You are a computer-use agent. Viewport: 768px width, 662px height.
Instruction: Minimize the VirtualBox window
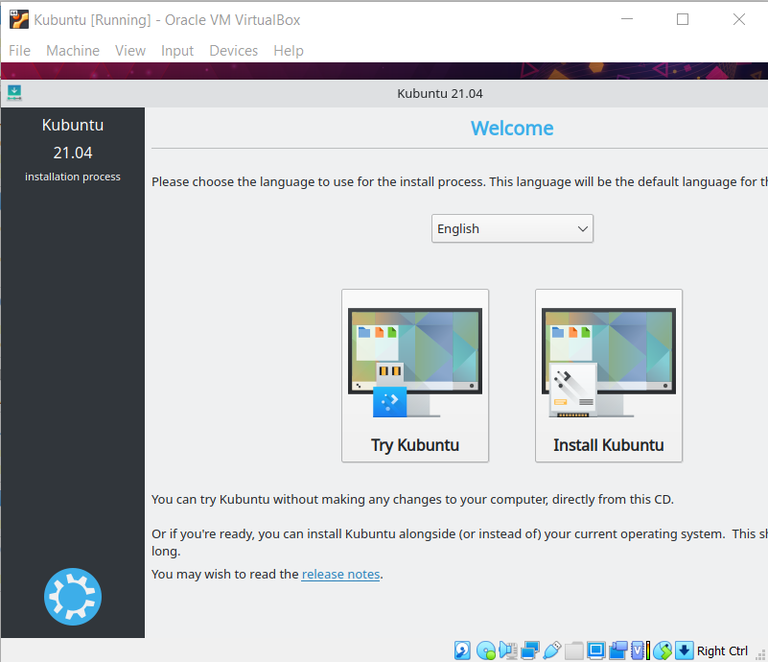[x=627, y=19]
